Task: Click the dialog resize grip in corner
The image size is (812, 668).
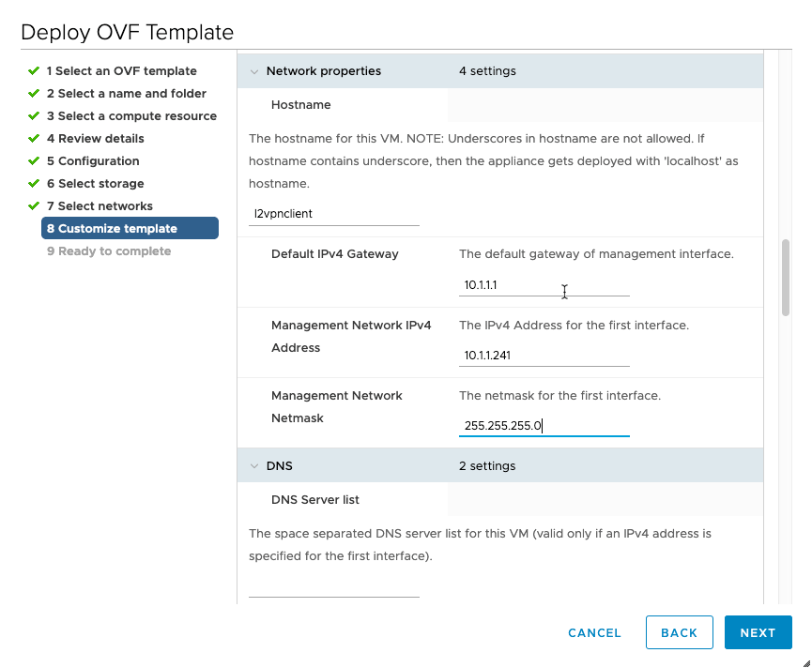Action: click(804, 660)
